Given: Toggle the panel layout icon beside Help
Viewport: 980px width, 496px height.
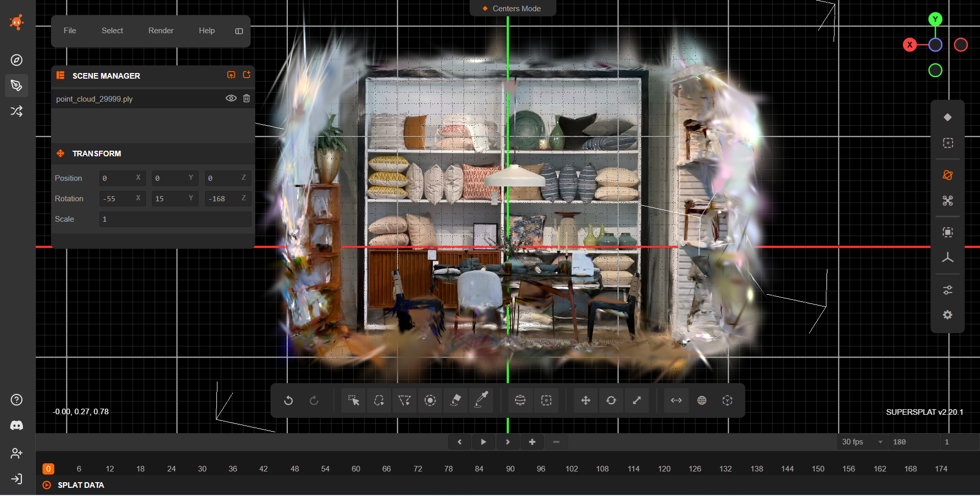Looking at the screenshot, I should coord(239,31).
